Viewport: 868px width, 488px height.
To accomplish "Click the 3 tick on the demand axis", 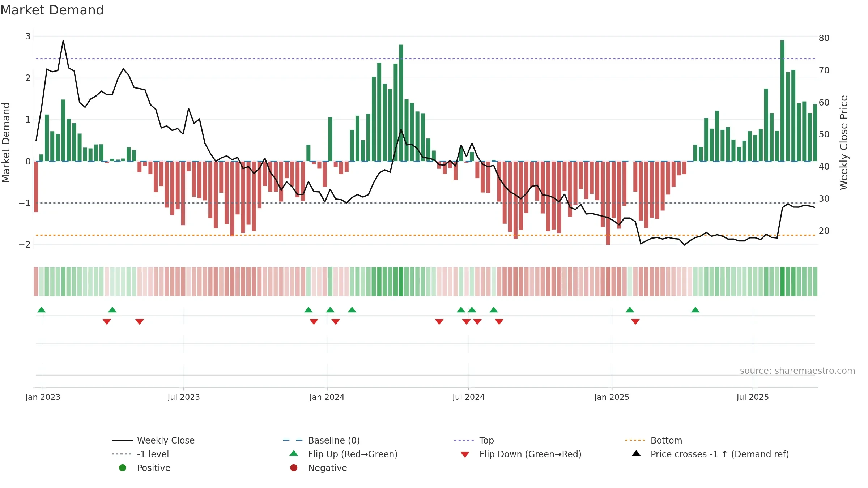I will [x=28, y=37].
